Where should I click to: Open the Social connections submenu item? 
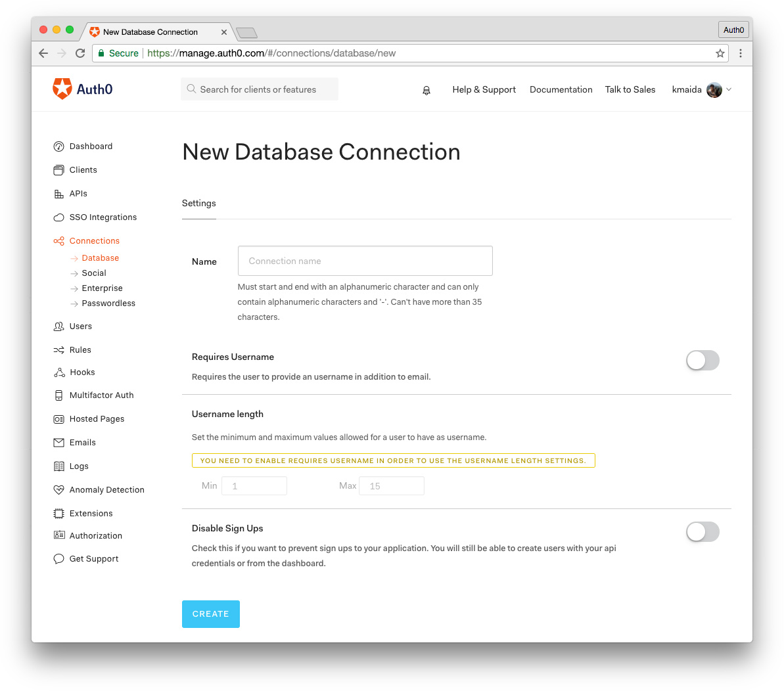click(94, 273)
